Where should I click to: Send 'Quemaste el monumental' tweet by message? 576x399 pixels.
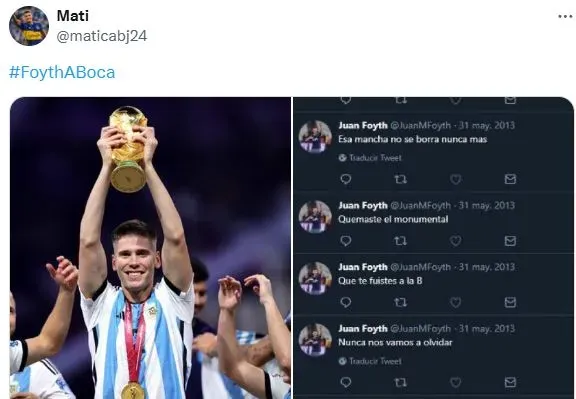coord(510,241)
